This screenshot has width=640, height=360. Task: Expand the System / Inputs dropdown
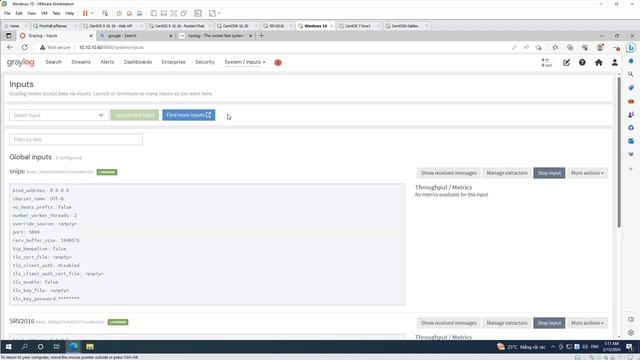coord(244,62)
